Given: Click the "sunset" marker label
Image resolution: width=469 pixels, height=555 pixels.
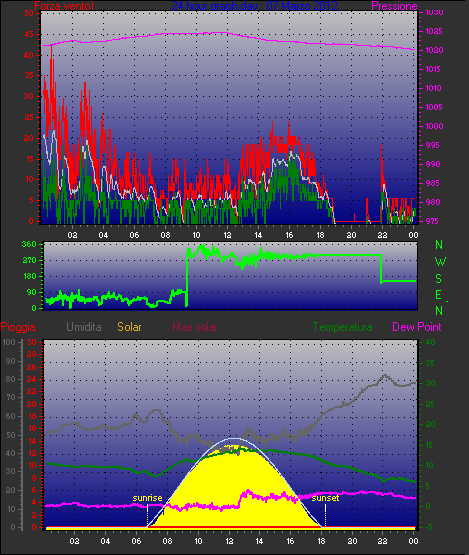Looking at the screenshot, I should pos(325,498).
